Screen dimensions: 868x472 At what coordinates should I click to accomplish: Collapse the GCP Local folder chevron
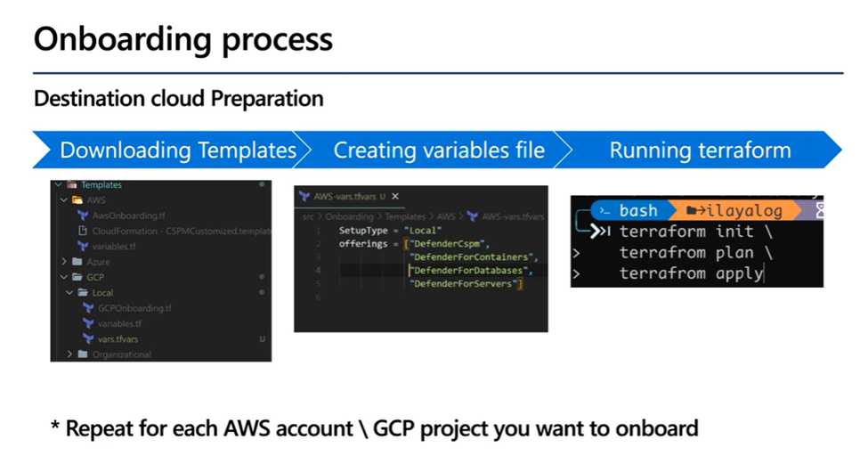click(x=70, y=292)
